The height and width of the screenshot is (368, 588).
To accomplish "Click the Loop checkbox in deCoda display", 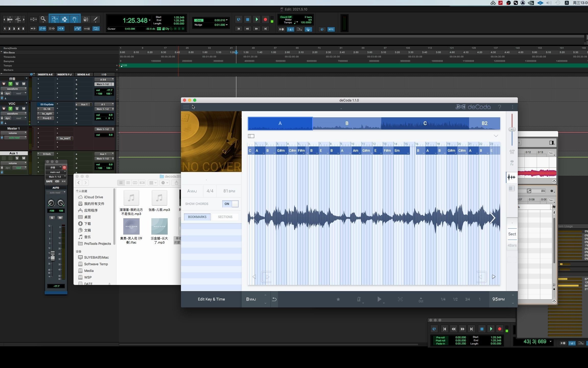I will tap(251, 136).
